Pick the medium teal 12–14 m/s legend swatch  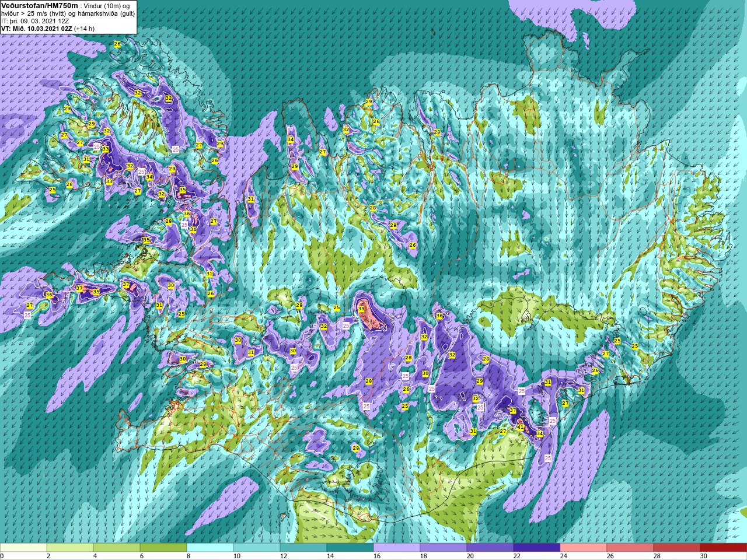click(303, 548)
